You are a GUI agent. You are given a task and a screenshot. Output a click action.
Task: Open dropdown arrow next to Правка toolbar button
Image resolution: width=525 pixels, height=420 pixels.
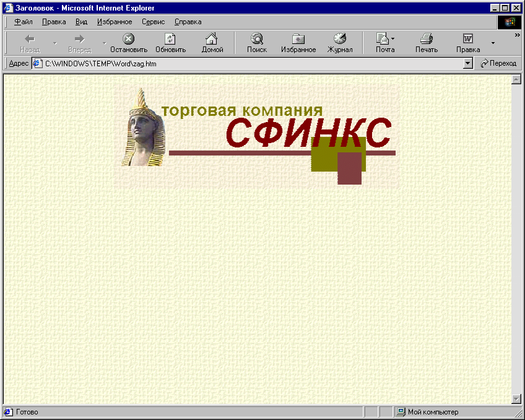[493, 43]
